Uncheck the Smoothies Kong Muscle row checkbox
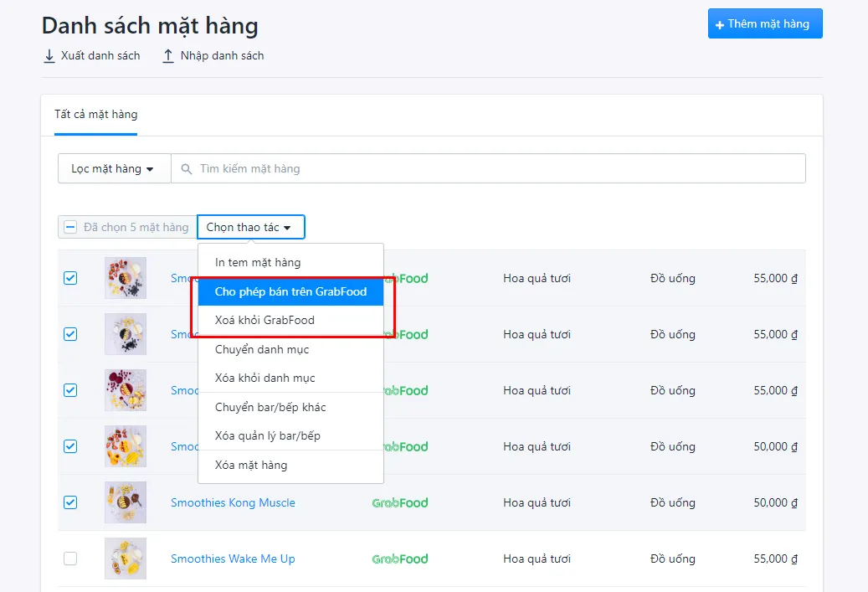Image resolution: width=868 pixels, height=592 pixels. tap(70, 502)
